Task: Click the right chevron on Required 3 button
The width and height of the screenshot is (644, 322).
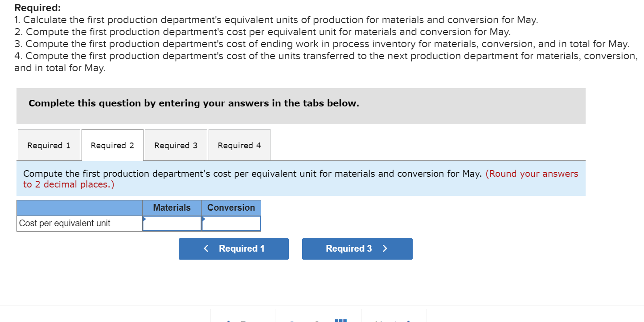Action: [385, 249]
